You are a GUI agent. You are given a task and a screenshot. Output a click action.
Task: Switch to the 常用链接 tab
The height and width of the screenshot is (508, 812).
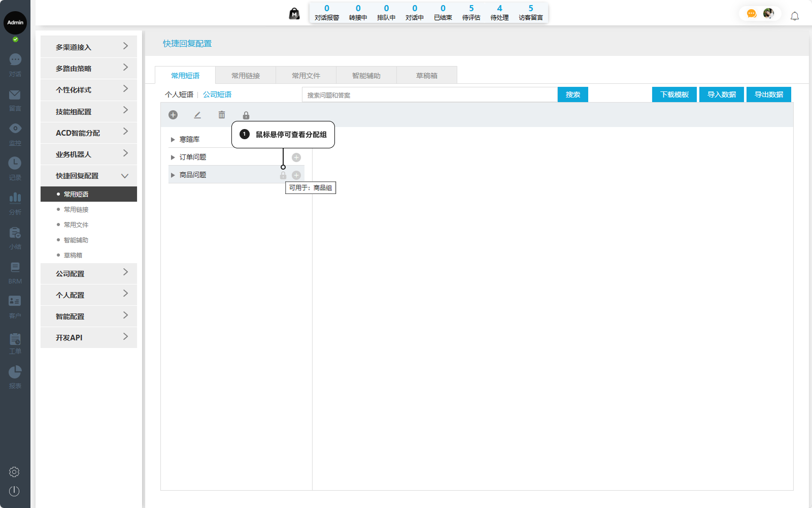click(246, 76)
